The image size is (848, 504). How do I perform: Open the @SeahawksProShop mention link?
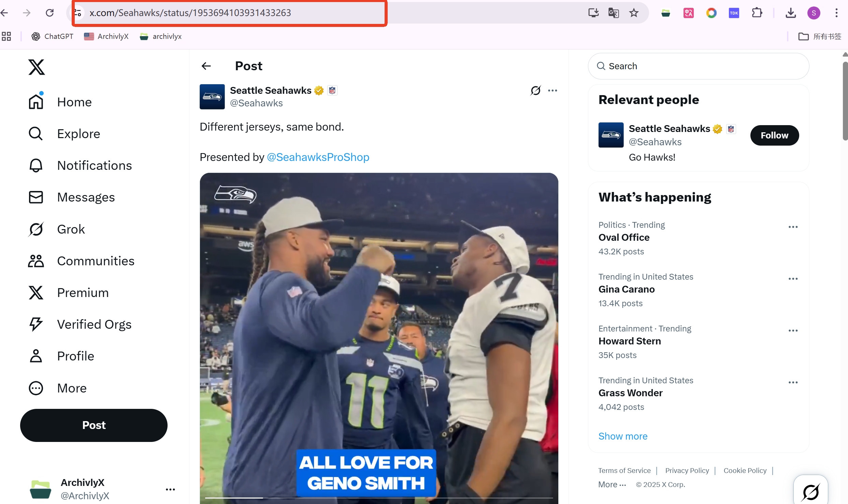point(318,157)
